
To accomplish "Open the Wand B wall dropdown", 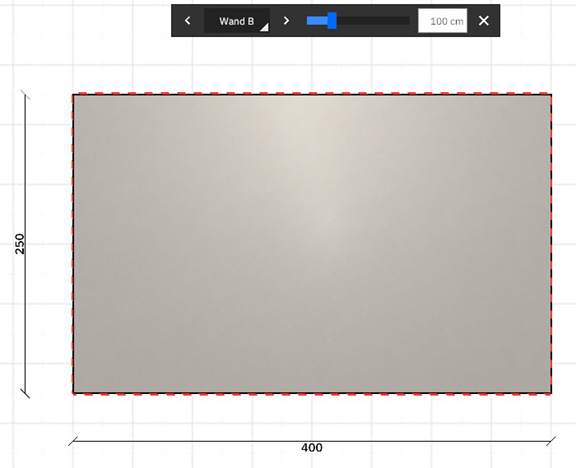I will [x=237, y=21].
